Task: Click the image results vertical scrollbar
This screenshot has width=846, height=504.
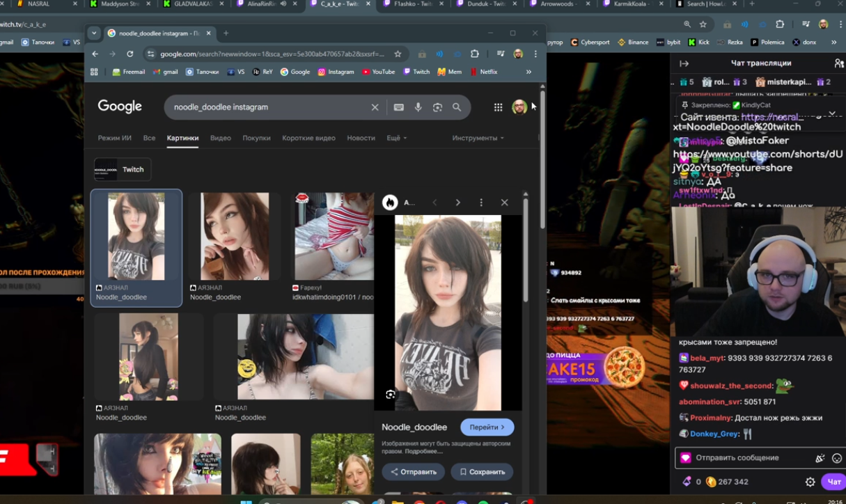Action: (525, 251)
